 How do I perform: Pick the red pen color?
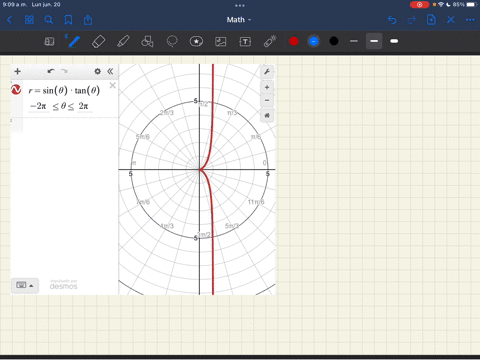click(294, 41)
